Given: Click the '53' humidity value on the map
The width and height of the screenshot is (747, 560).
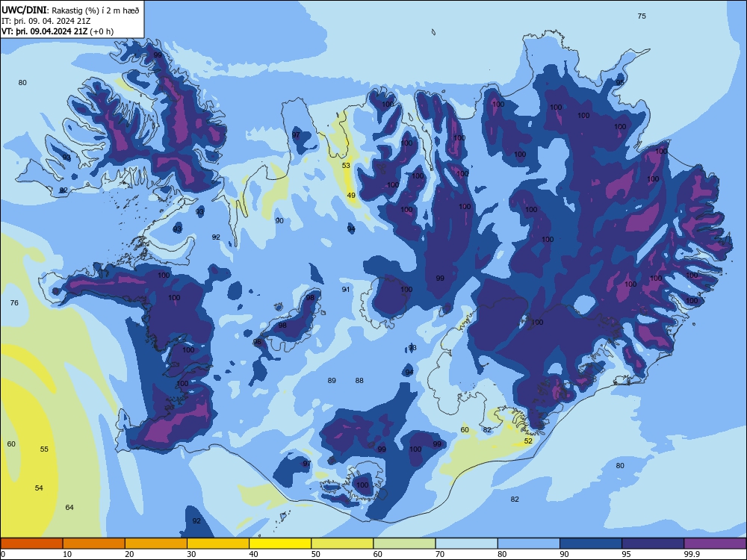Looking at the screenshot, I should (x=346, y=166).
